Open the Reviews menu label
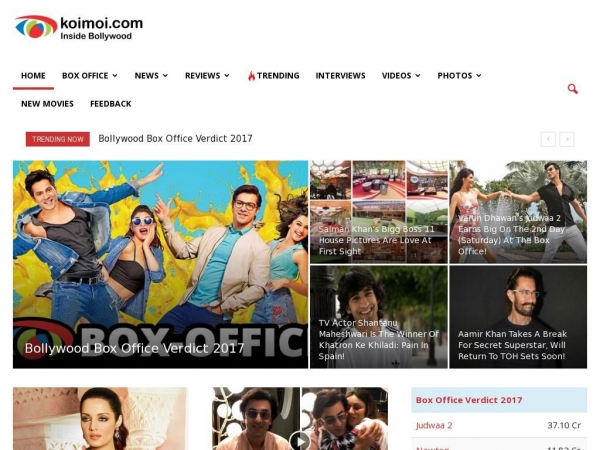This screenshot has width=600, height=450. pyautogui.click(x=202, y=76)
